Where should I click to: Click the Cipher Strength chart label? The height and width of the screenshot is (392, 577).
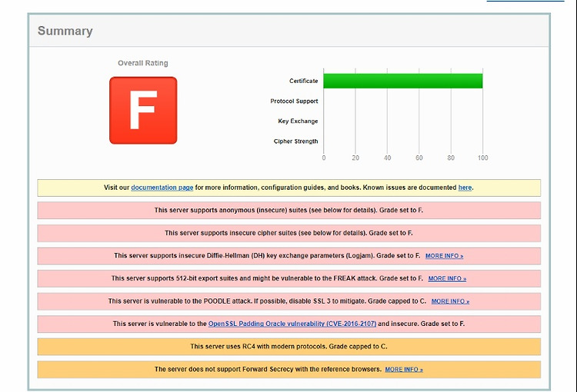pyautogui.click(x=295, y=141)
